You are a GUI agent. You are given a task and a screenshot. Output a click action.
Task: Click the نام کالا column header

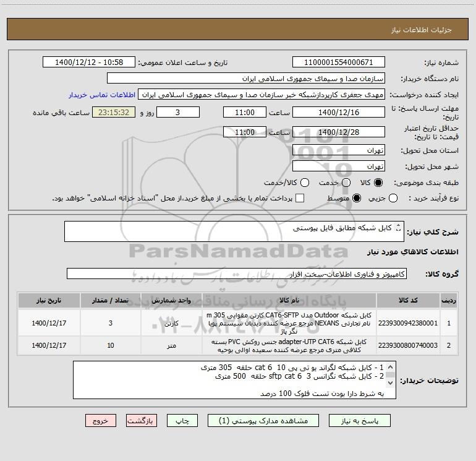289,301
